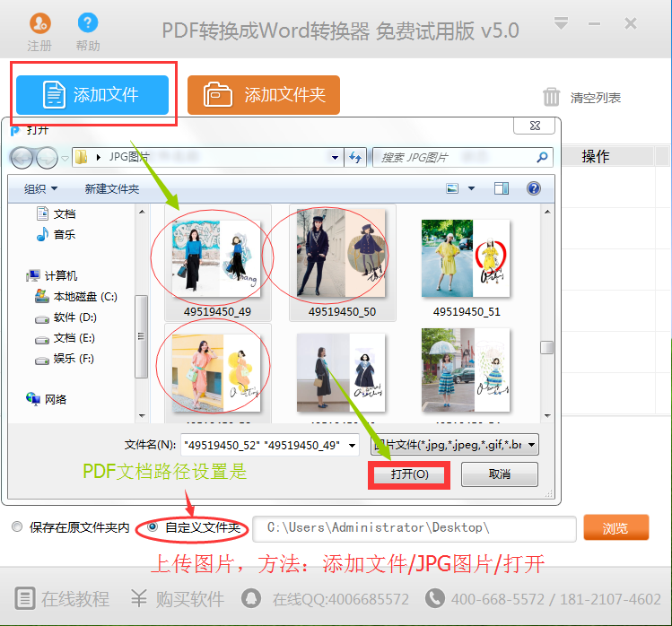Select 保存在原文件夹内 radio button
Viewport: 672px width, 626px height.
pos(17,526)
